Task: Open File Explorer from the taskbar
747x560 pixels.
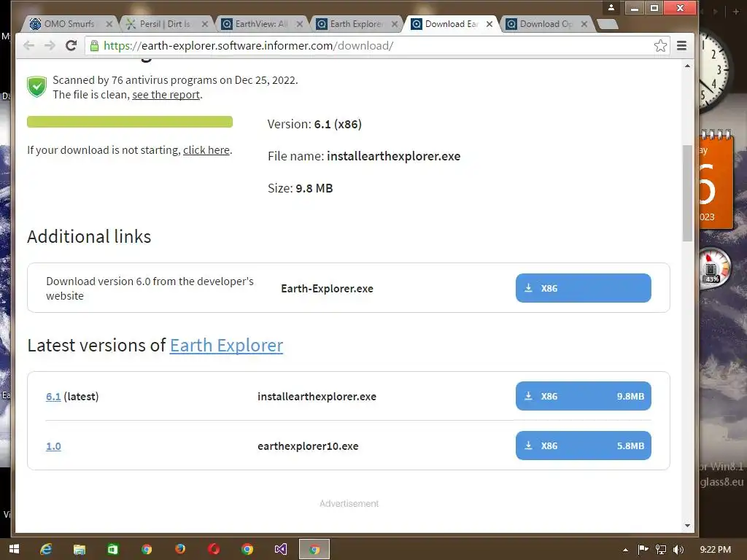Action: (x=79, y=549)
